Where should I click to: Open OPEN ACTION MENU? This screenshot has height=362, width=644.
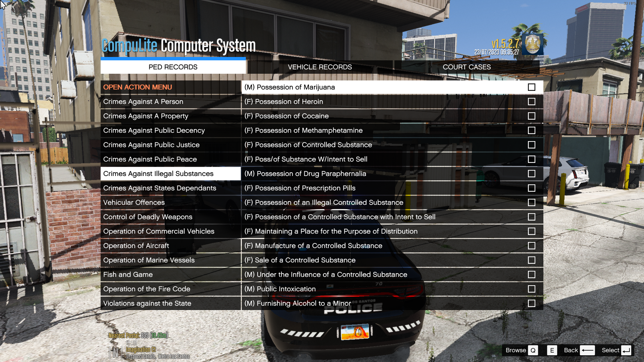[x=138, y=86]
